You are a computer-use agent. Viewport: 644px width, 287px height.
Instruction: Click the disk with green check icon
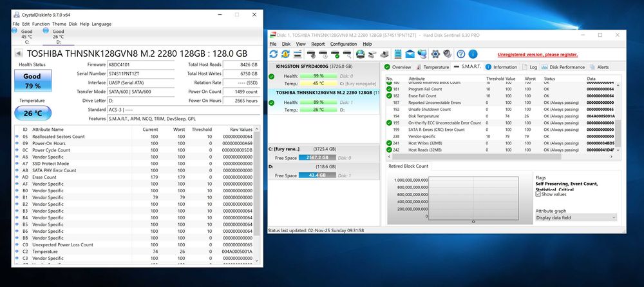(335, 54)
